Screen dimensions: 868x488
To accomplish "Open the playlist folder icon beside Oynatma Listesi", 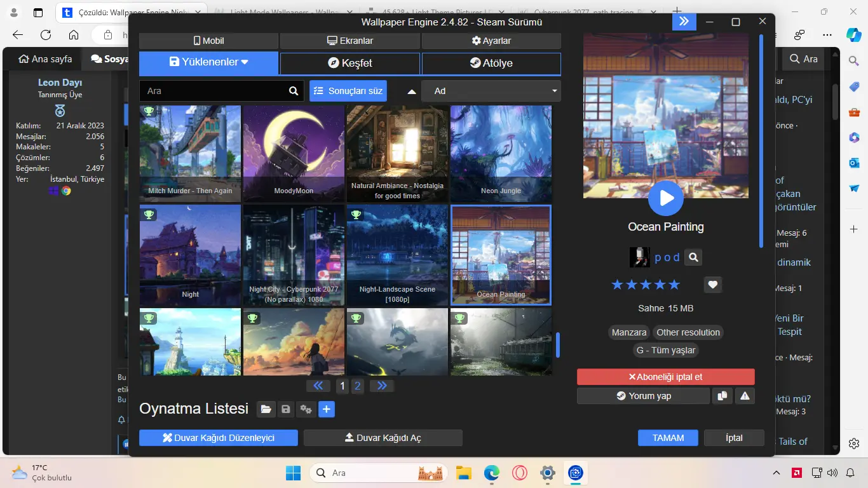I will (x=266, y=409).
